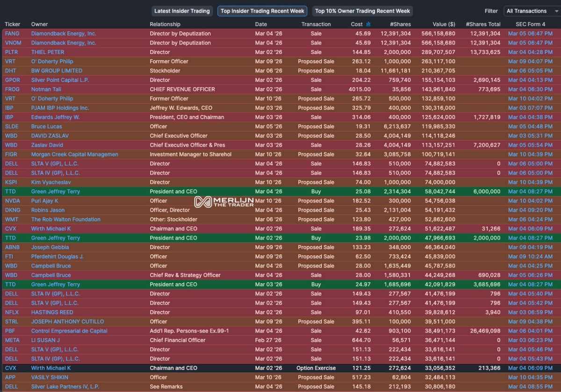561x392 pixels.
Task: Click owner Control Empresarial de Capital
Action: click(x=70, y=331)
